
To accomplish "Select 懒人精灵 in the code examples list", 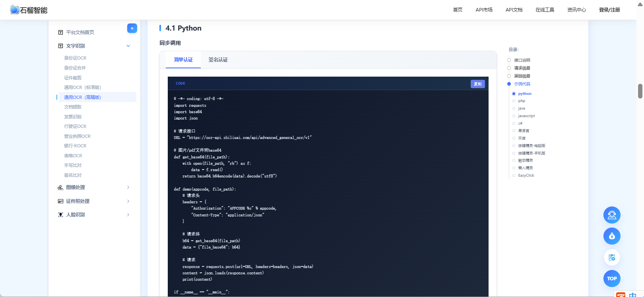I will pyautogui.click(x=525, y=168).
